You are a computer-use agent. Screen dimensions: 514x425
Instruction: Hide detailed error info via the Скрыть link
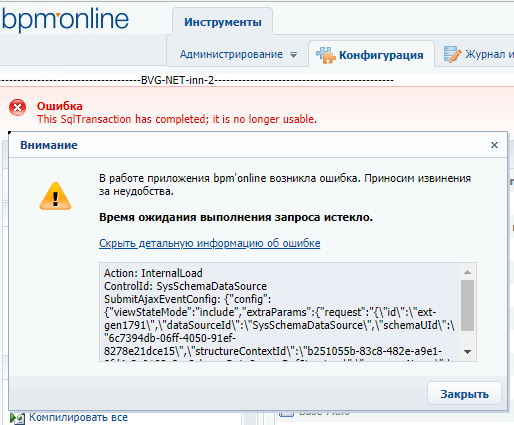point(210,243)
